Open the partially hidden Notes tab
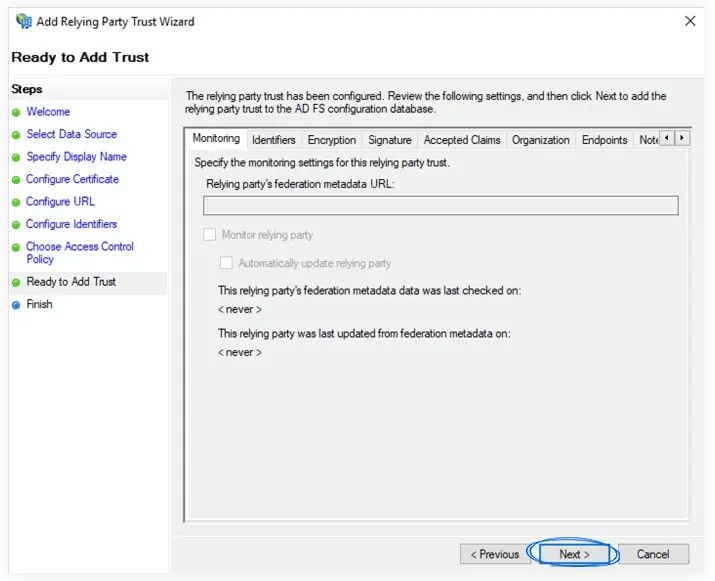This screenshot has width=715, height=581. pyautogui.click(x=648, y=140)
